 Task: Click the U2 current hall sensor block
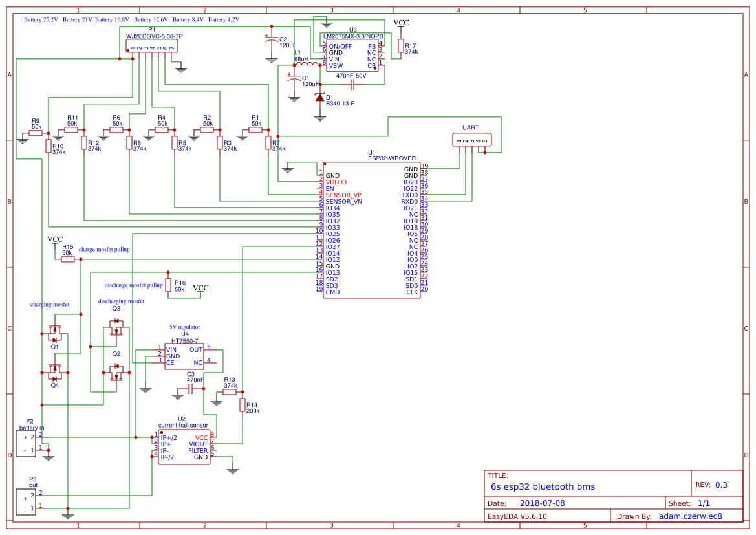pyautogui.click(x=184, y=447)
